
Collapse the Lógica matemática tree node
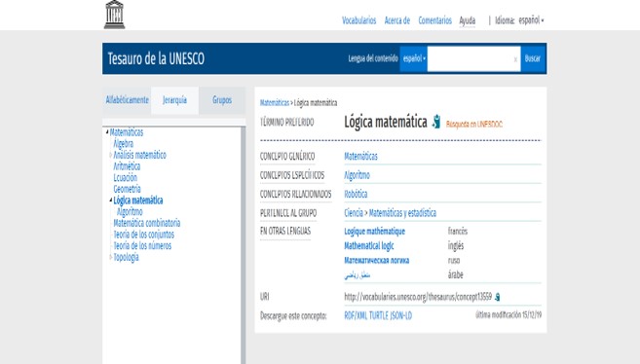click(111, 200)
